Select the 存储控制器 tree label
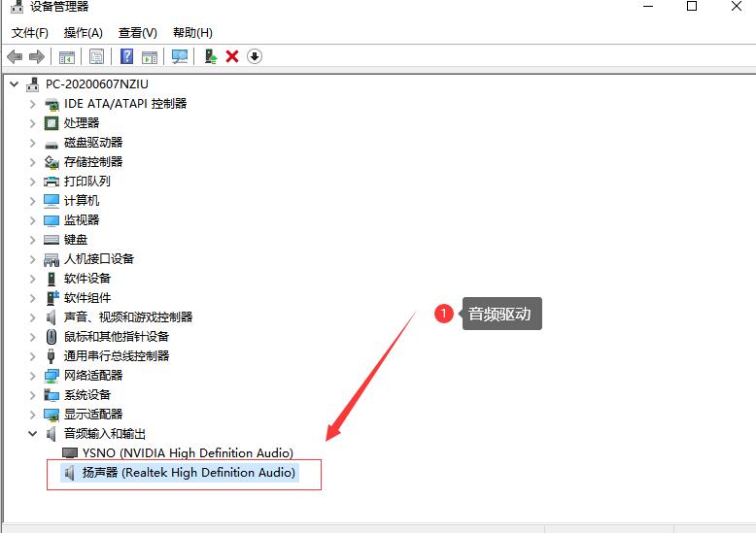This screenshot has height=533, width=756. pos(93,162)
